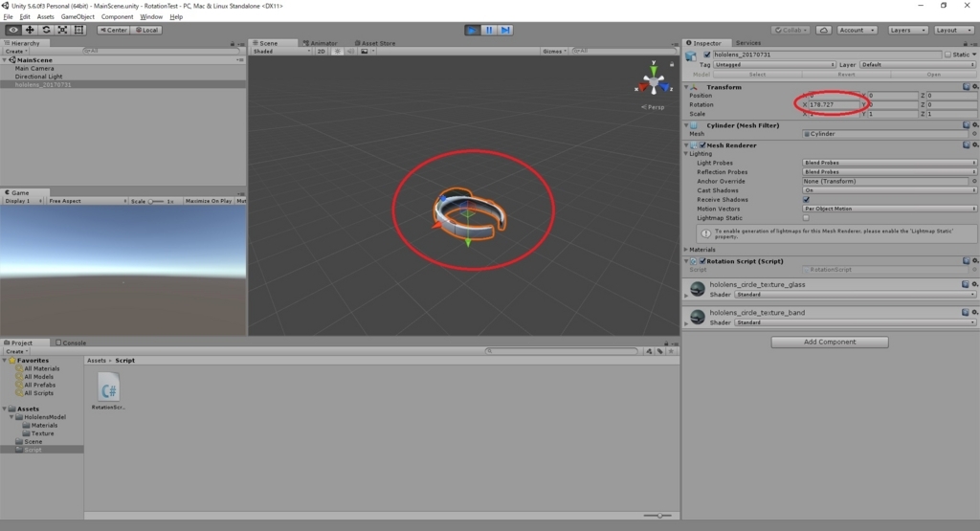Toggle Maximize On Play
980x531 pixels.
208,201
